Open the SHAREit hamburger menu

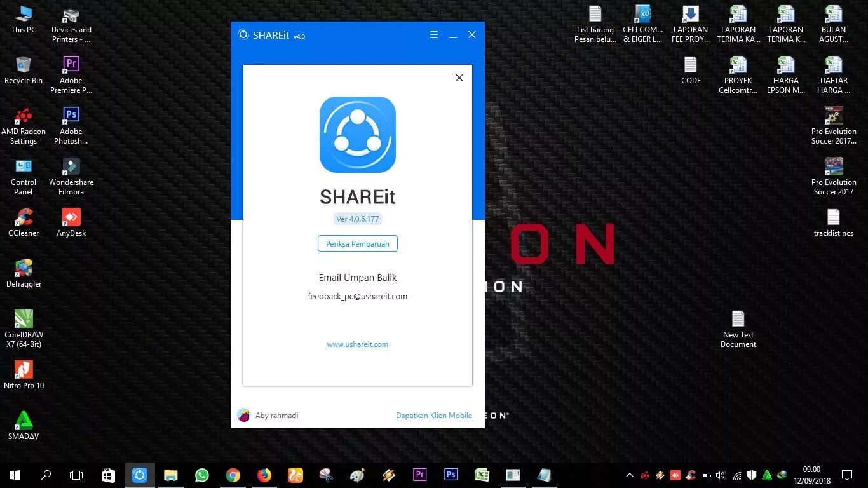[434, 35]
